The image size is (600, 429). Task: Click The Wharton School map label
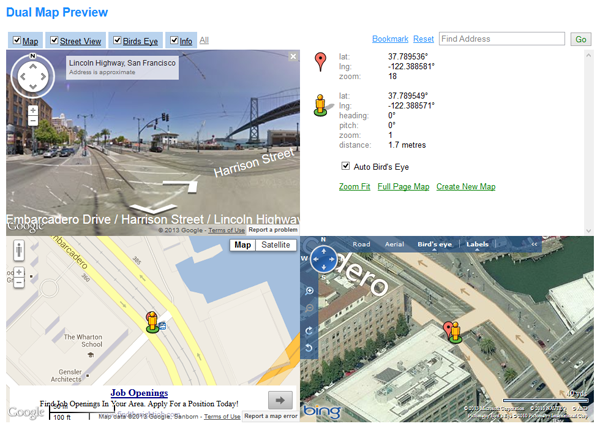click(x=83, y=341)
